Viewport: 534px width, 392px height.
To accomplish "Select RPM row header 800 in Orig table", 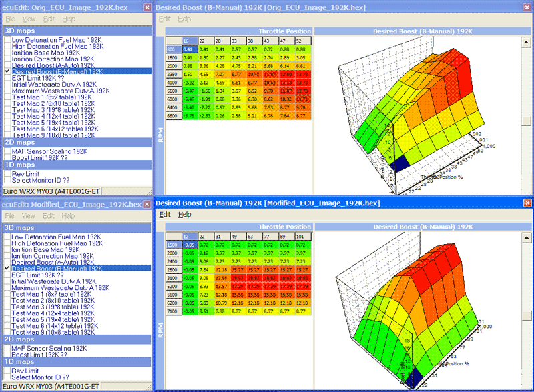I will 174,49.
